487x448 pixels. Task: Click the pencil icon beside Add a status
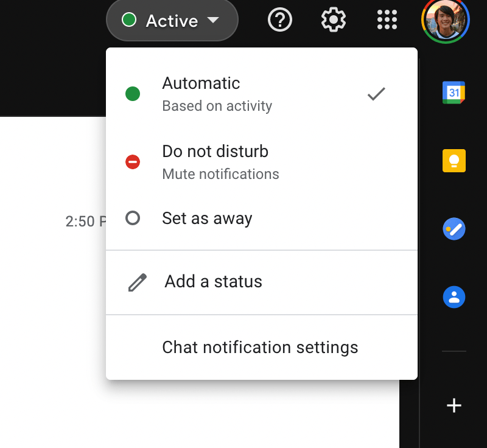click(x=138, y=282)
